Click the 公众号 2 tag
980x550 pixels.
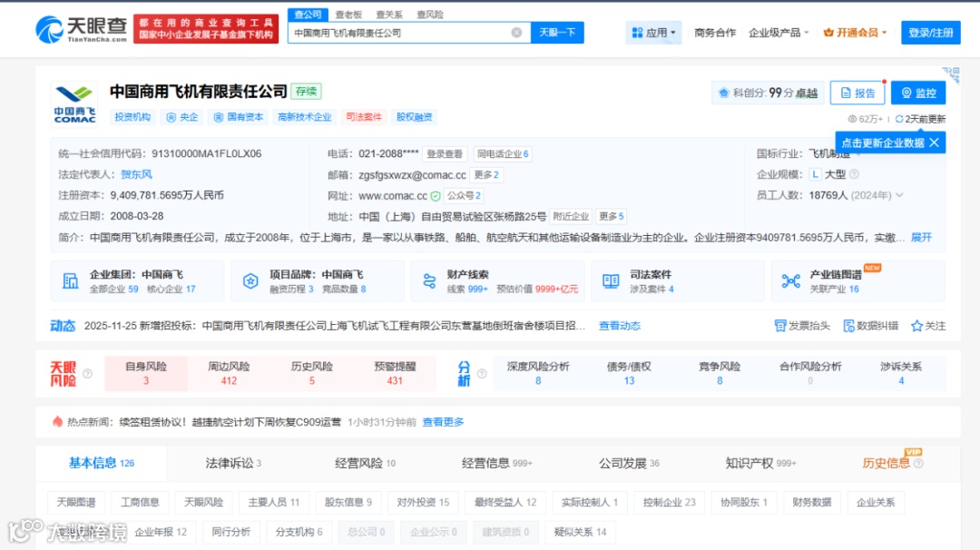tap(464, 196)
